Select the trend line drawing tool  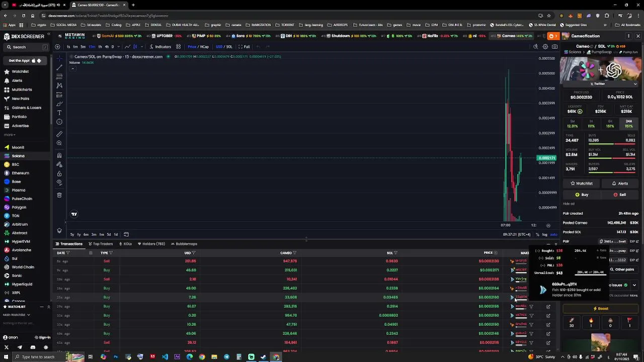point(59,67)
